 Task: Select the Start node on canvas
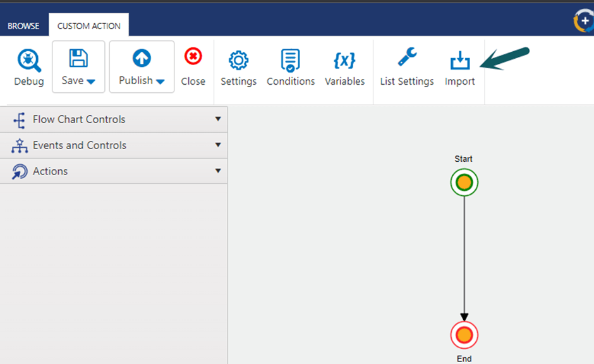[464, 183]
